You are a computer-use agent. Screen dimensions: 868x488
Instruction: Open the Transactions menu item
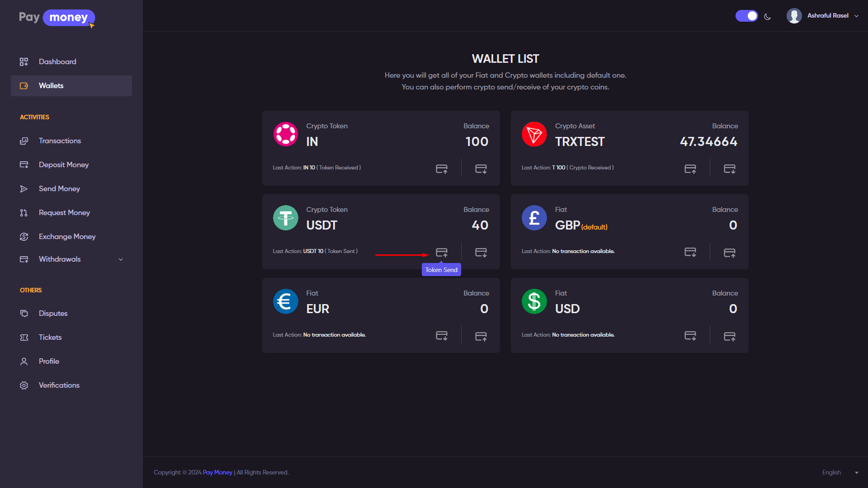pyautogui.click(x=60, y=141)
